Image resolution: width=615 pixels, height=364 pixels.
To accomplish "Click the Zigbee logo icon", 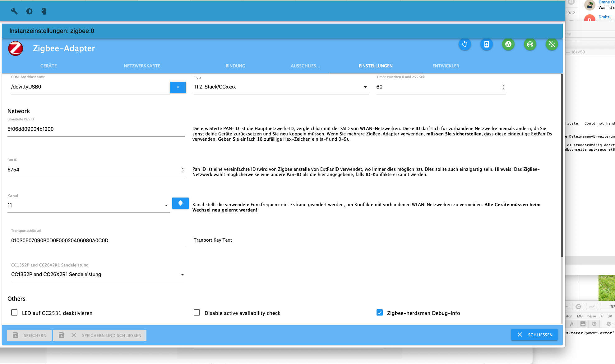I will pos(16,48).
